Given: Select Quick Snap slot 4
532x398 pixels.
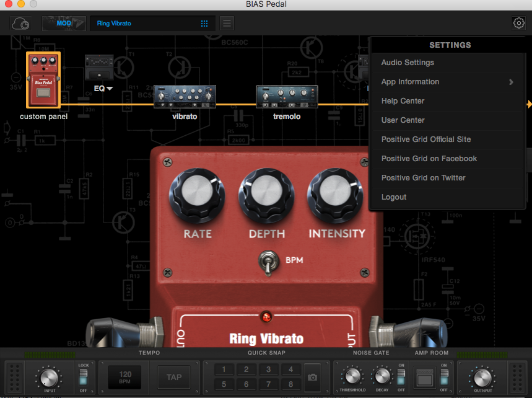Looking at the screenshot, I should coord(290,369).
